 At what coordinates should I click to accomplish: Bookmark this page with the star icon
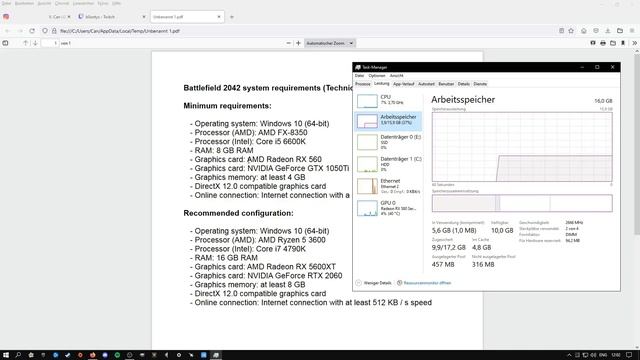pyautogui.click(x=571, y=31)
